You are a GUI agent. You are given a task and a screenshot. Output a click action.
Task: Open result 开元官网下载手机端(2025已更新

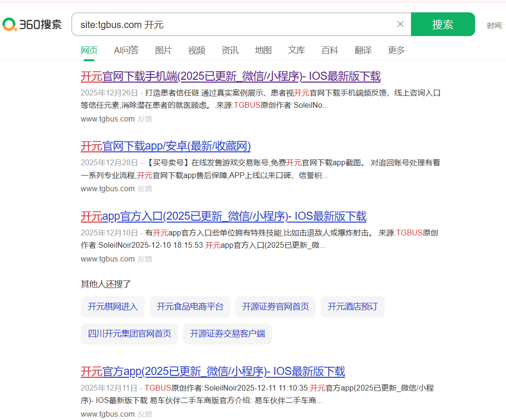click(x=230, y=76)
